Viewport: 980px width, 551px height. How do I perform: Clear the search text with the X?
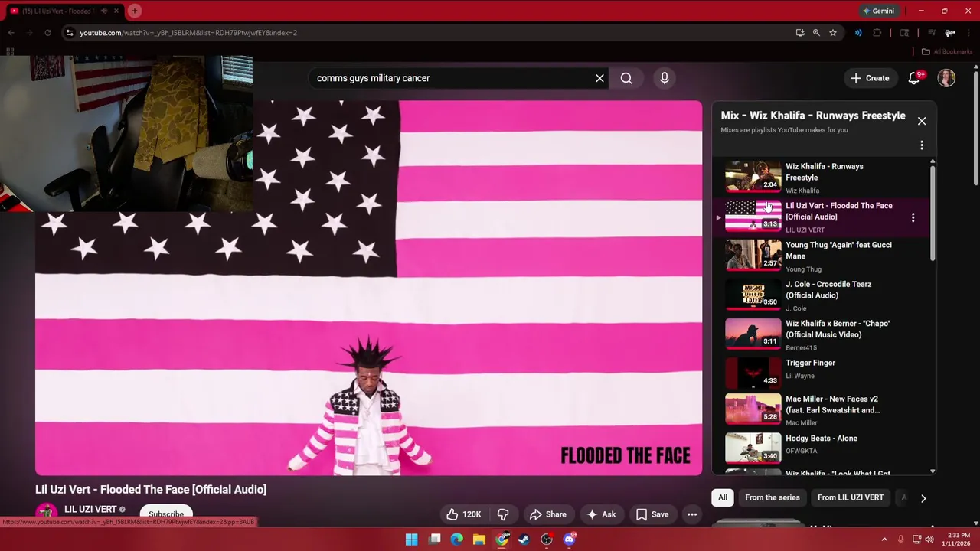[599, 78]
